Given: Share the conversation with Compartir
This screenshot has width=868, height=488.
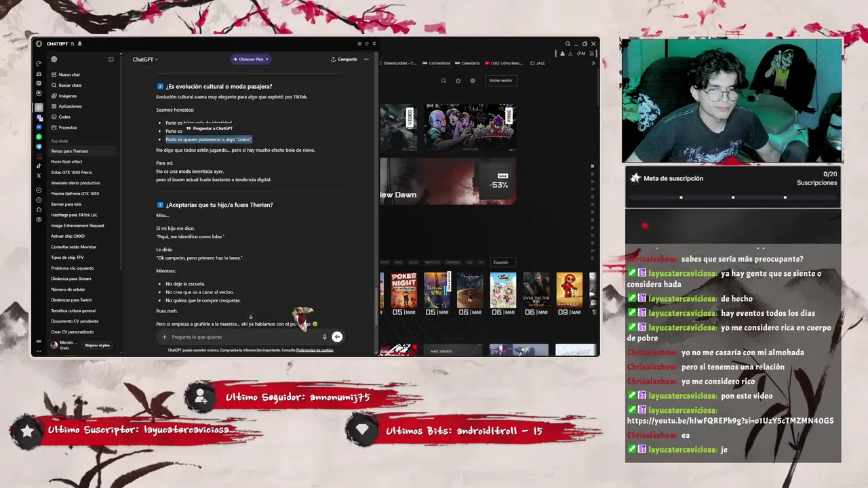Looking at the screenshot, I should (x=344, y=60).
